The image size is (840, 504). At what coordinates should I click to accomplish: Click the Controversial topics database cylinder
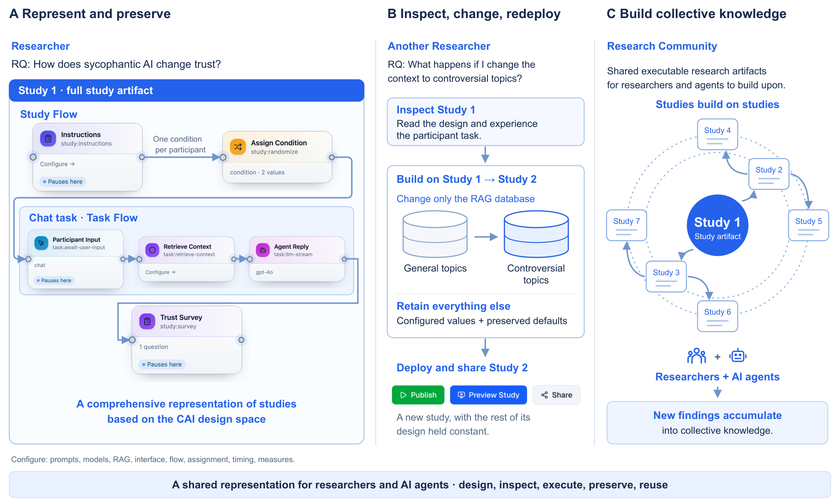(536, 234)
